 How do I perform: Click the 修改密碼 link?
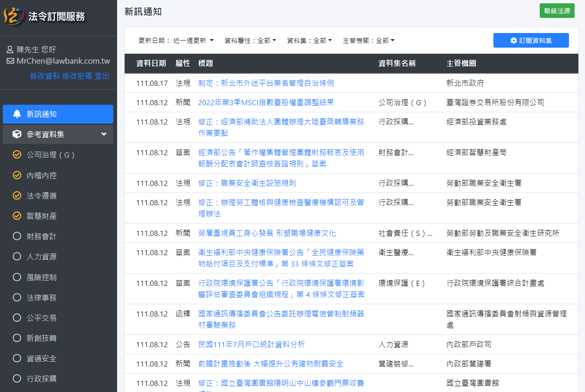77,76
